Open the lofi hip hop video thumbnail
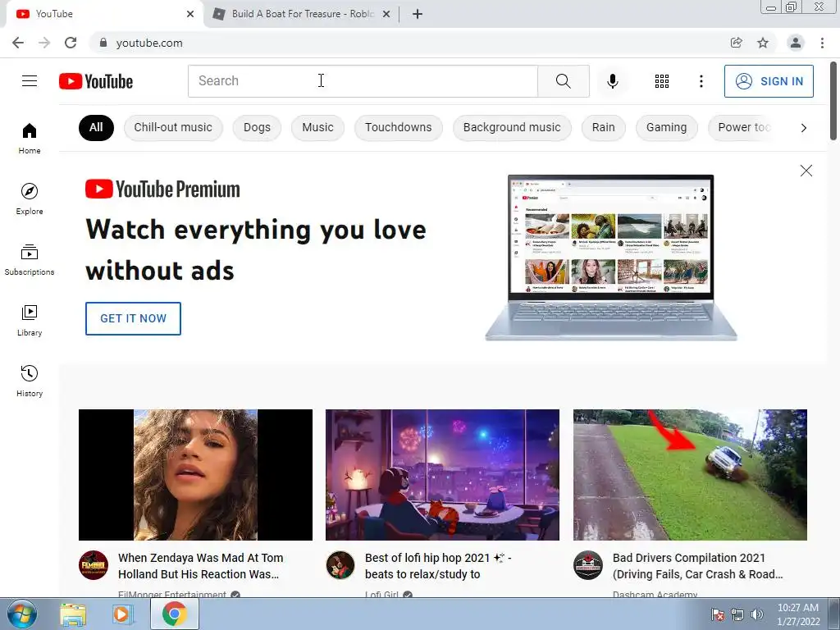This screenshot has width=840, height=630. [x=442, y=475]
